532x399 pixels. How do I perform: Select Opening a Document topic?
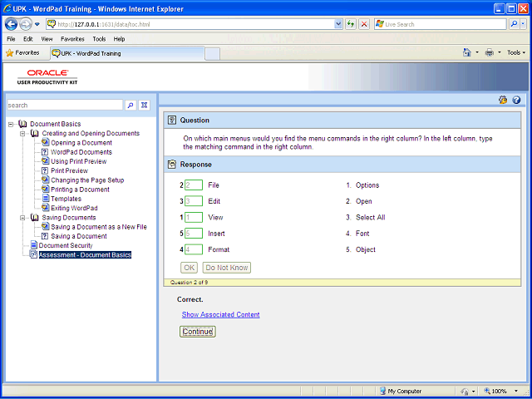coord(81,143)
